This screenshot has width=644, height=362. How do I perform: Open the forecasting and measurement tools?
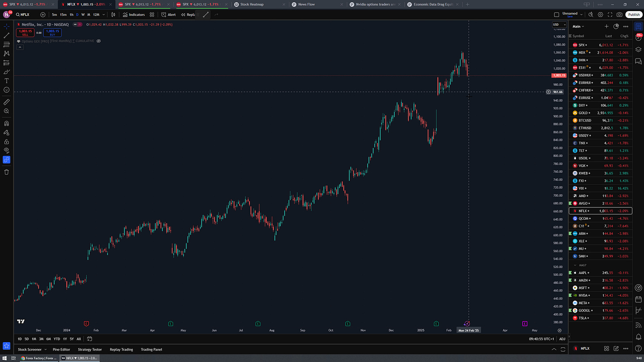tap(7, 63)
